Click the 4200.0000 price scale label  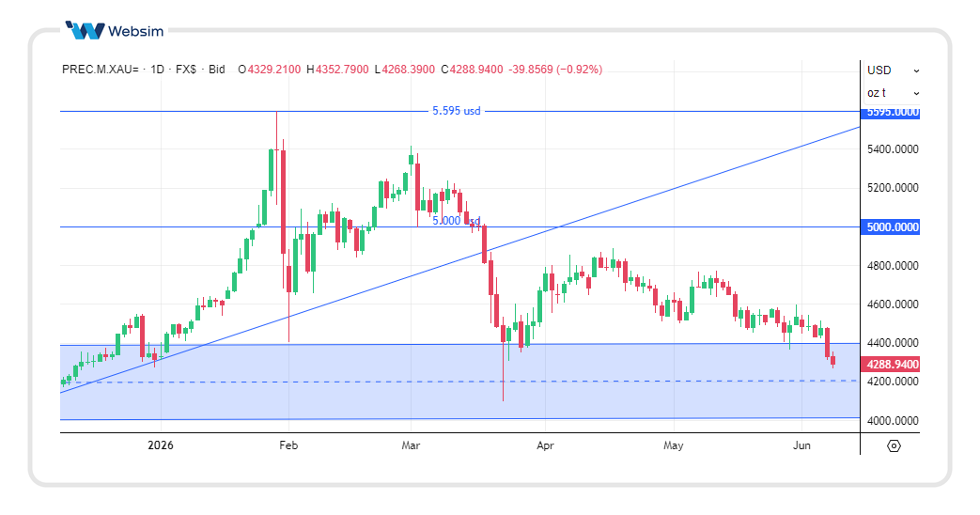[893, 382]
